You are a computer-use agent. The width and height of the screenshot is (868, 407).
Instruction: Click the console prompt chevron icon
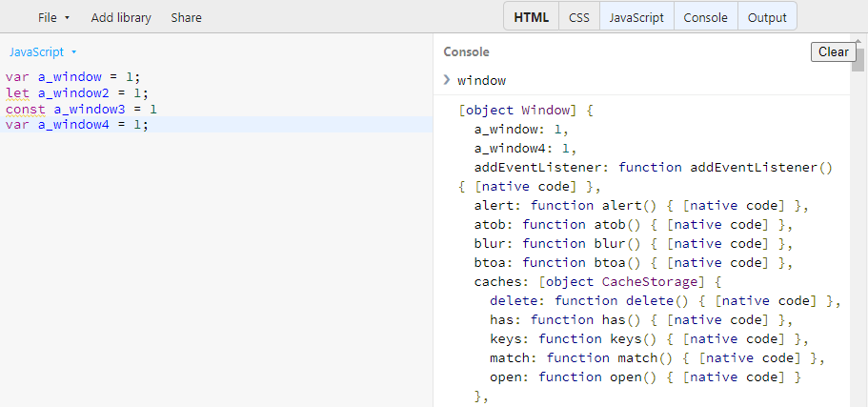[446, 80]
